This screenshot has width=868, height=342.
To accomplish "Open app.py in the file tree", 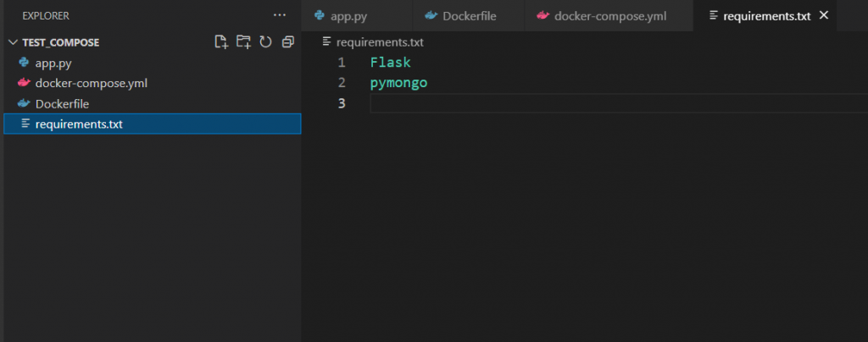I will pos(54,63).
